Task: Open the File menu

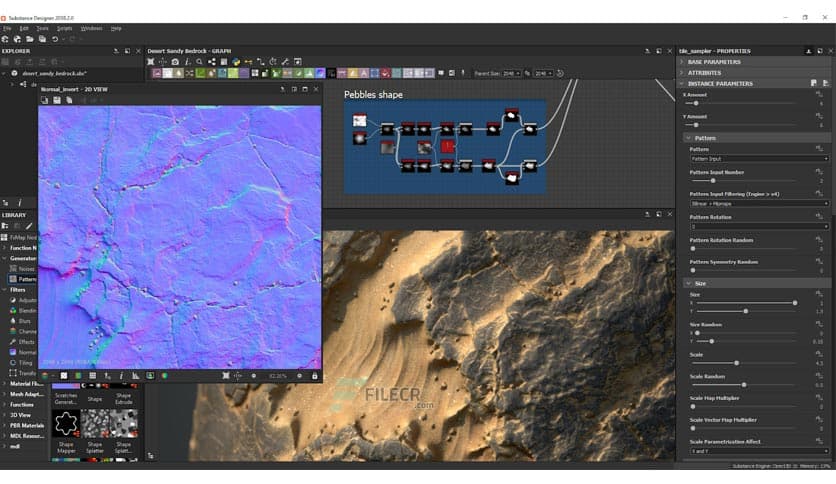Action: click(x=7, y=28)
